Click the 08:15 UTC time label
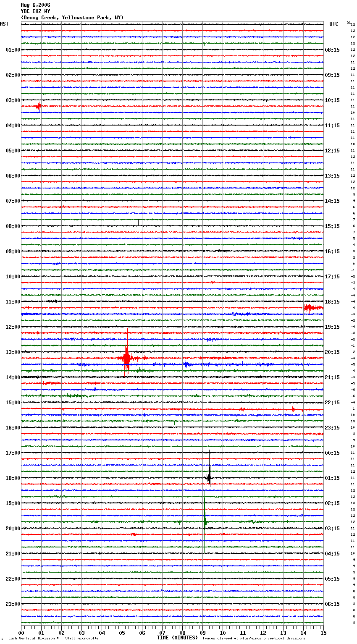Image resolution: width=357 pixels, height=644 pixels. [x=332, y=50]
